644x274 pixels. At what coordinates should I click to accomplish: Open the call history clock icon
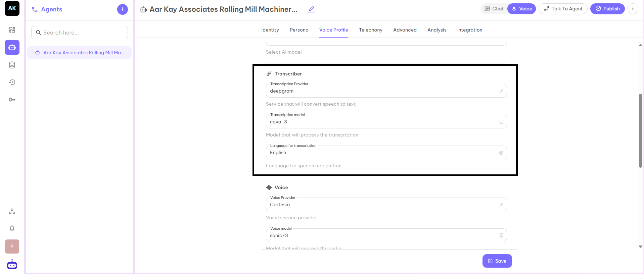pos(12,82)
